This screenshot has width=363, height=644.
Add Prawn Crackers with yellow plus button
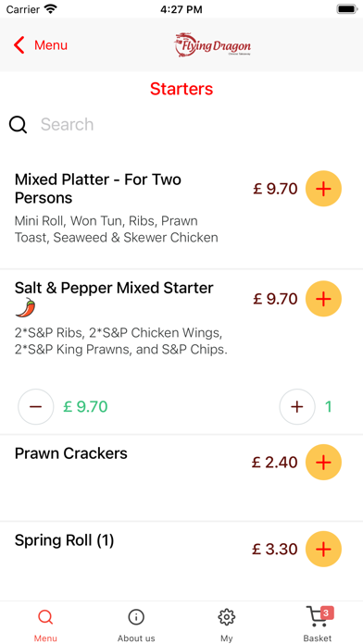click(323, 462)
